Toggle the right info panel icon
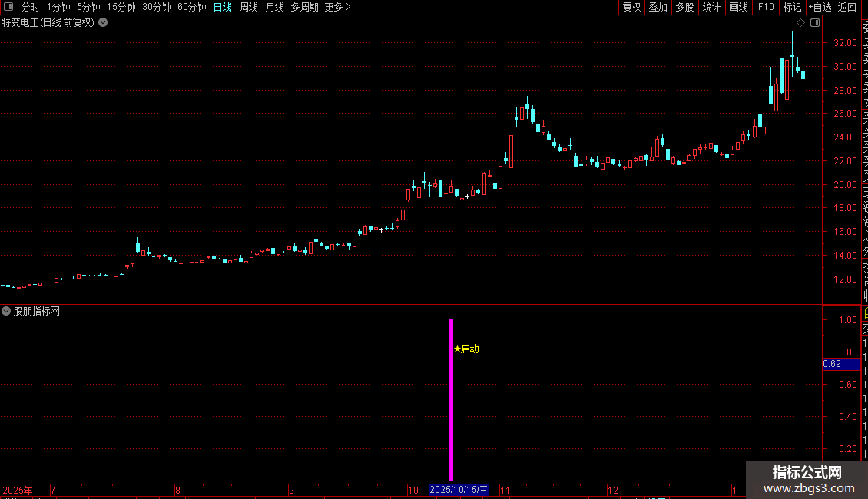Viewport: 868px width, 499px height. pyautogui.click(x=815, y=23)
